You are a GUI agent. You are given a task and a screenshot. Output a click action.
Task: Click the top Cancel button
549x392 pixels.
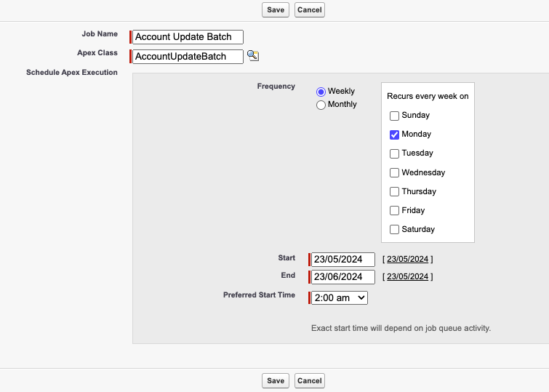(310, 9)
